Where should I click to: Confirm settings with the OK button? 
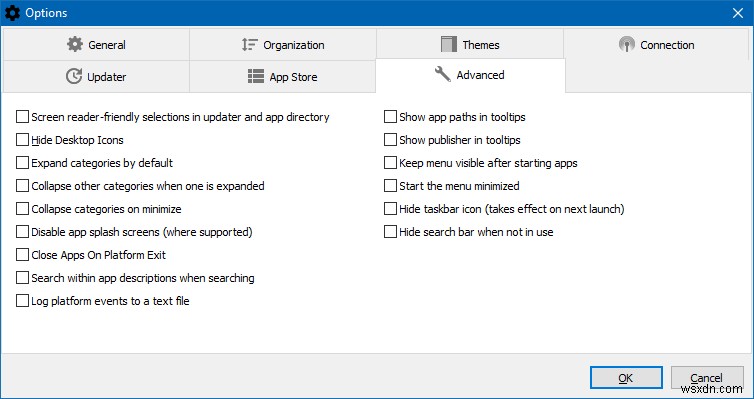[x=626, y=378]
